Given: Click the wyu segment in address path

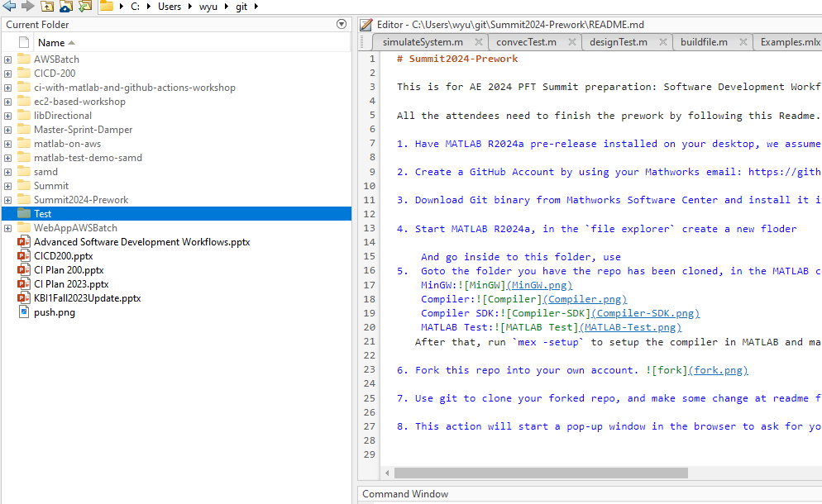Looking at the screenshot, I should pos(208,7).
